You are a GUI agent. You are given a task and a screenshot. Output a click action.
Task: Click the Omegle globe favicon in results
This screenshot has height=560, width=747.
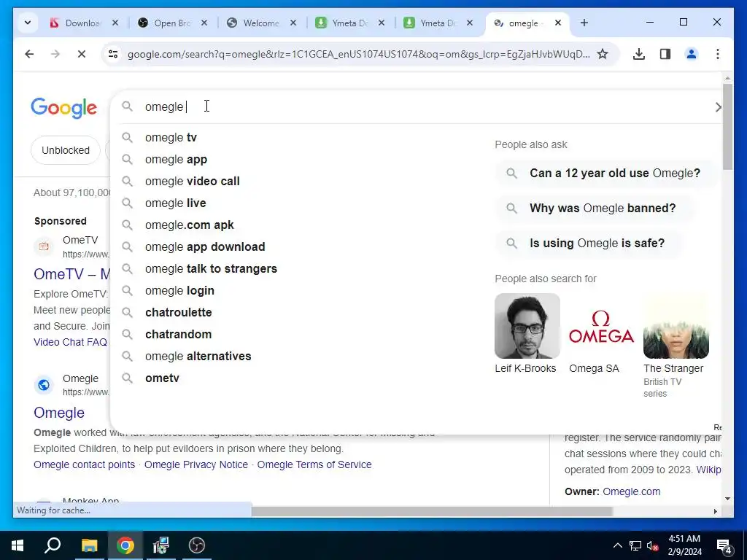pyautogui.click(x=44, y=385)
